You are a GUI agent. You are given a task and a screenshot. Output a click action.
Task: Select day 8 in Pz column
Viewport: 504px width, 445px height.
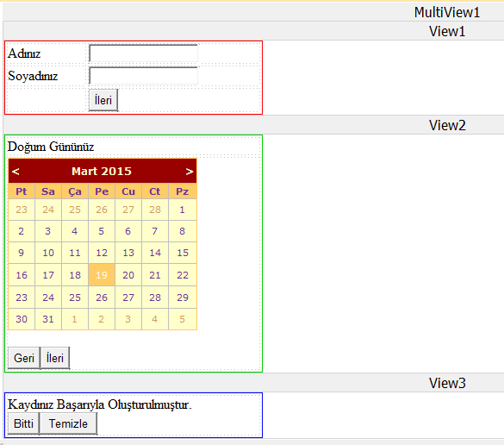[x=183, y=231]
